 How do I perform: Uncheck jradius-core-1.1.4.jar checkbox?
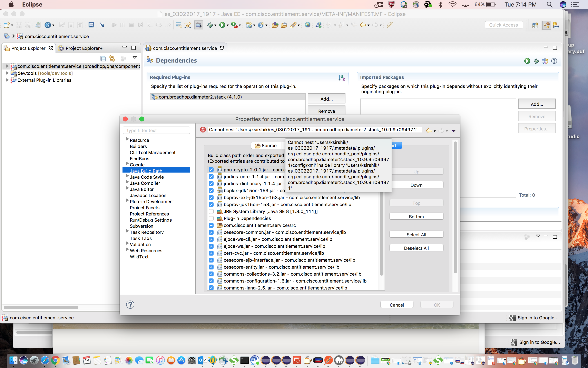[x=211, y=177]
